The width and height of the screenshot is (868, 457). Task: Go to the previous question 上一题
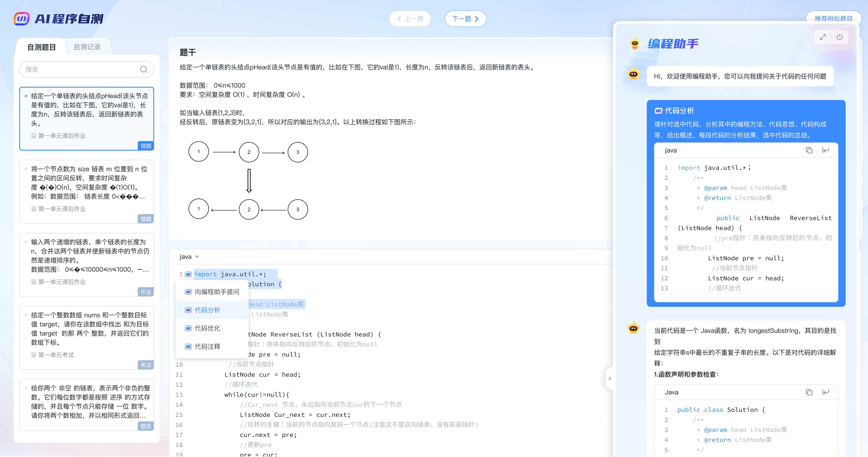tap(410, 19)
